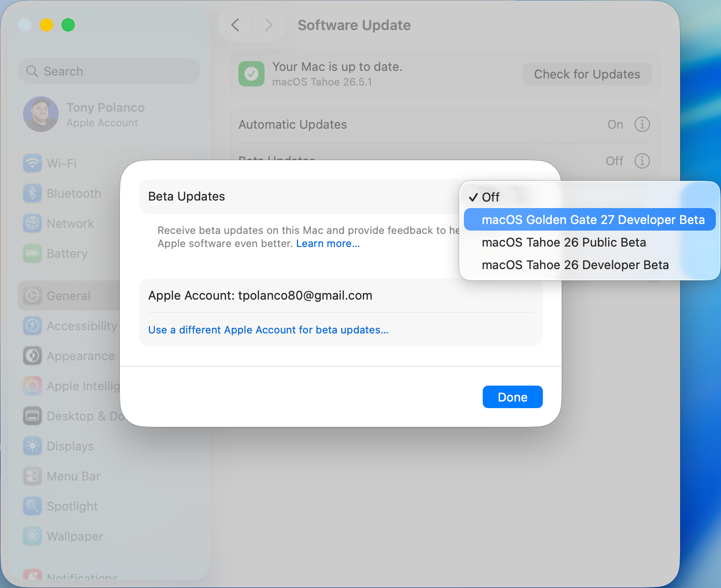Click the Search field in sidebar
721x588 pixels.
point(109,71)
